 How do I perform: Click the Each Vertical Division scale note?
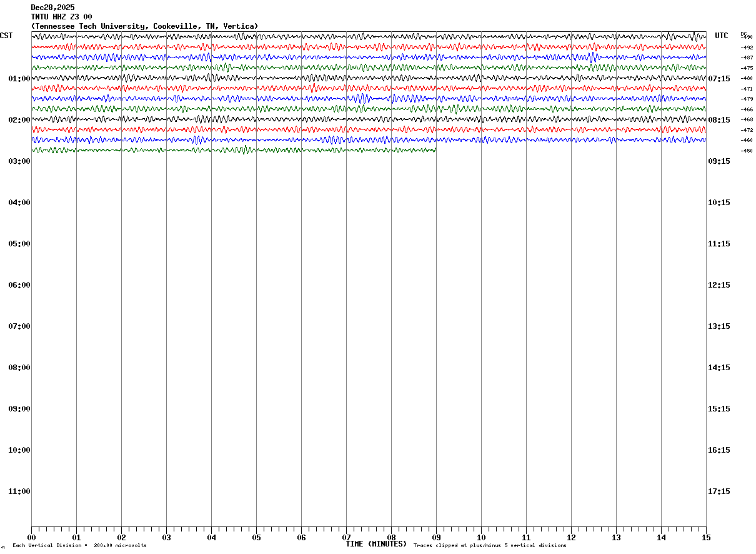tap(79, 546)
